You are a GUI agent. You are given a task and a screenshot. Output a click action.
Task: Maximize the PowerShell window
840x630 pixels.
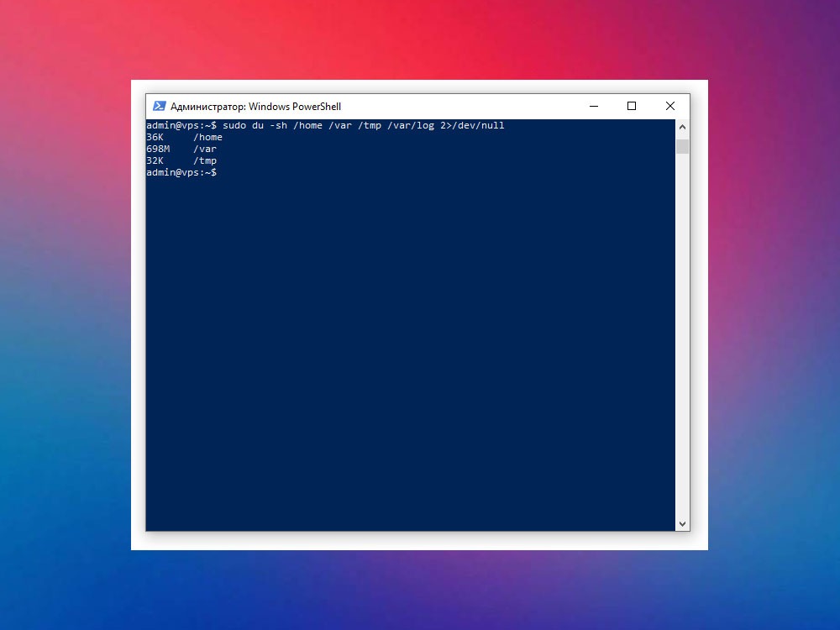632,106
